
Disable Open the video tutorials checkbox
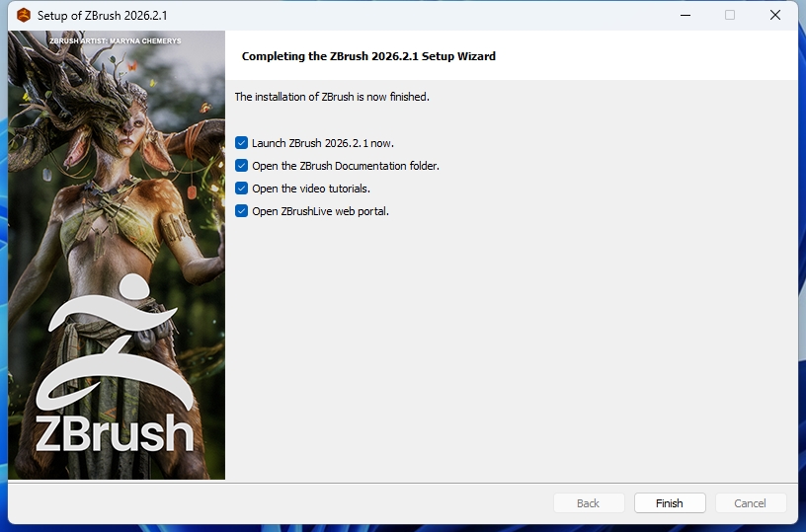[242, 188]
